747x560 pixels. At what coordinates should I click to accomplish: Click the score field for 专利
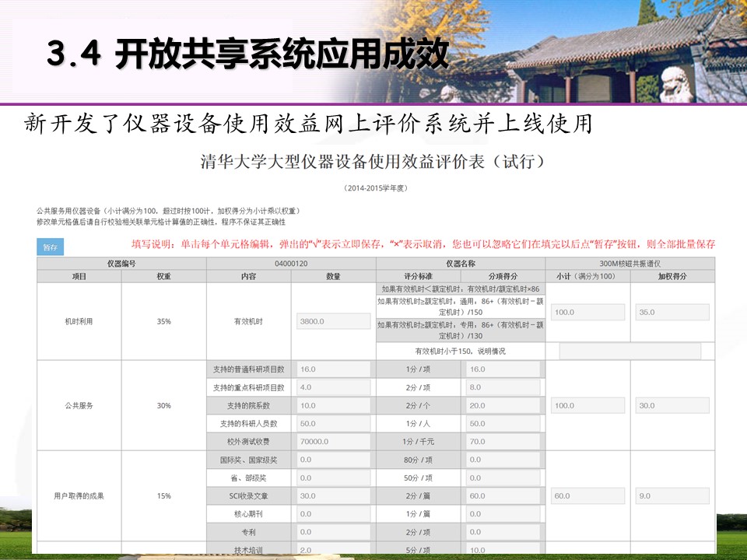coord(503,532)
